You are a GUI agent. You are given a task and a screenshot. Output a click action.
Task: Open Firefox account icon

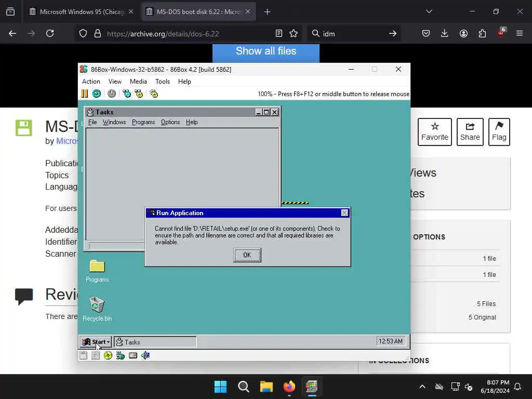click(x=463, y=33)
